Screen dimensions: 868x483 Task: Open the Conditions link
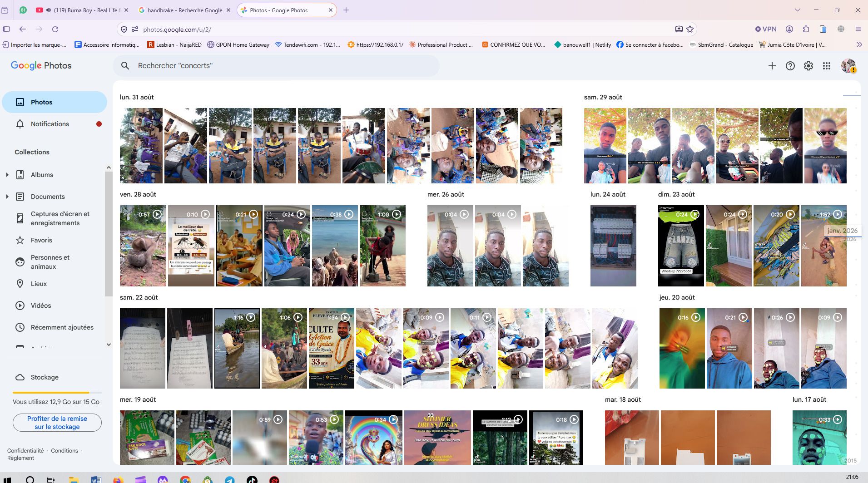click(x=64, y=451)
